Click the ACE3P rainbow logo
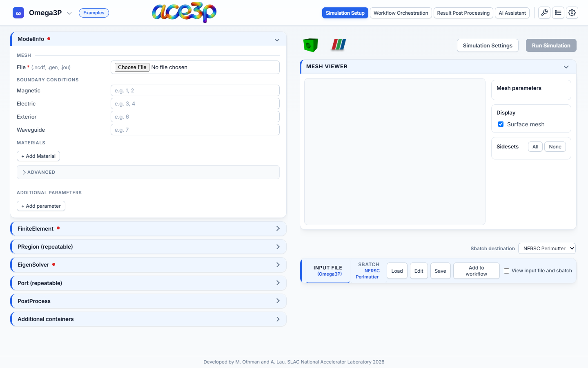Viewport: 588px width, 368px height. pos(184,13)
